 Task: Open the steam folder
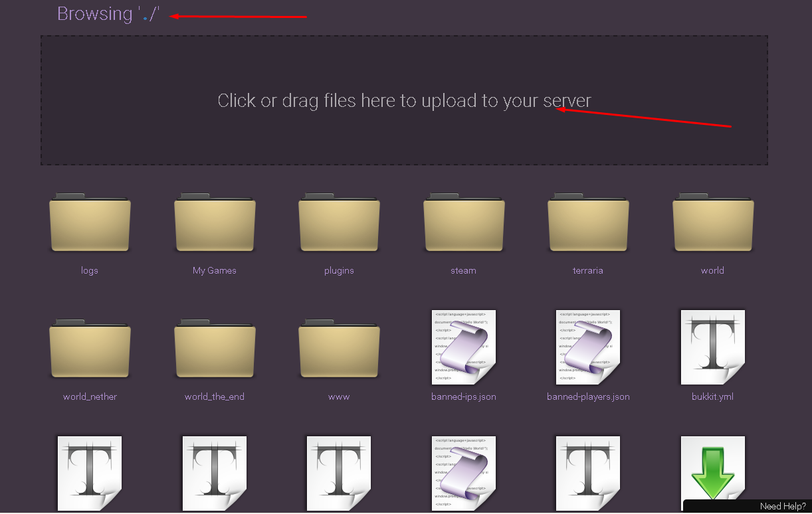464,222
